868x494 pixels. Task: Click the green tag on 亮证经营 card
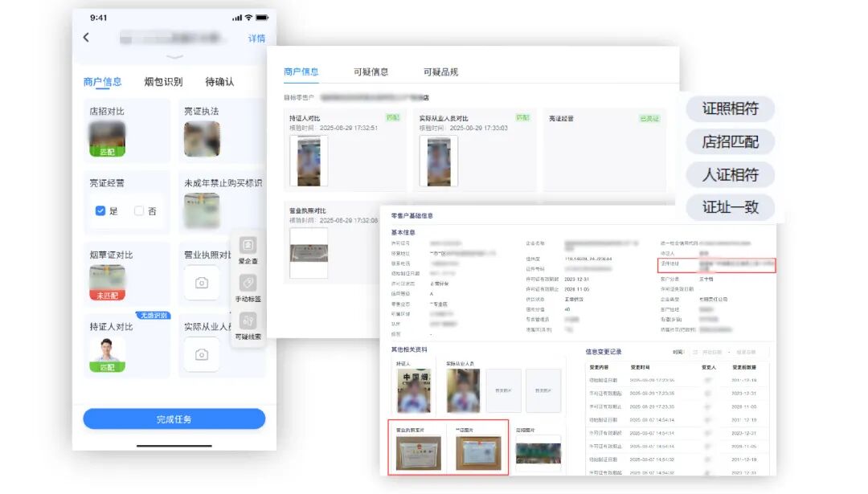649,118
